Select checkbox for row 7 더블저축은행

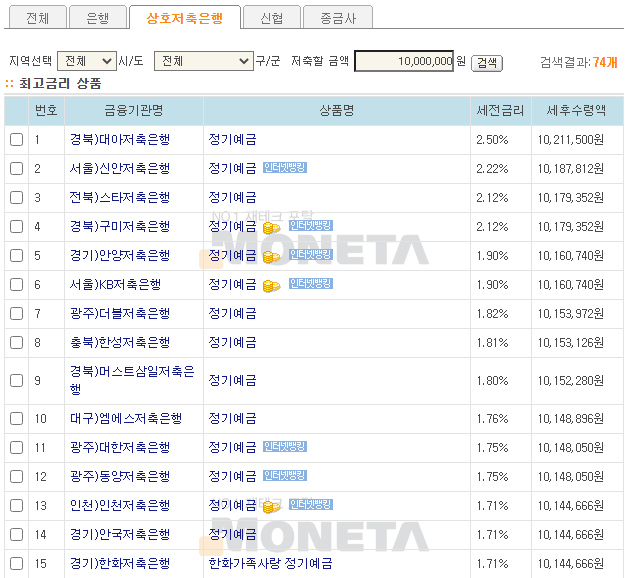click(16, 314)
